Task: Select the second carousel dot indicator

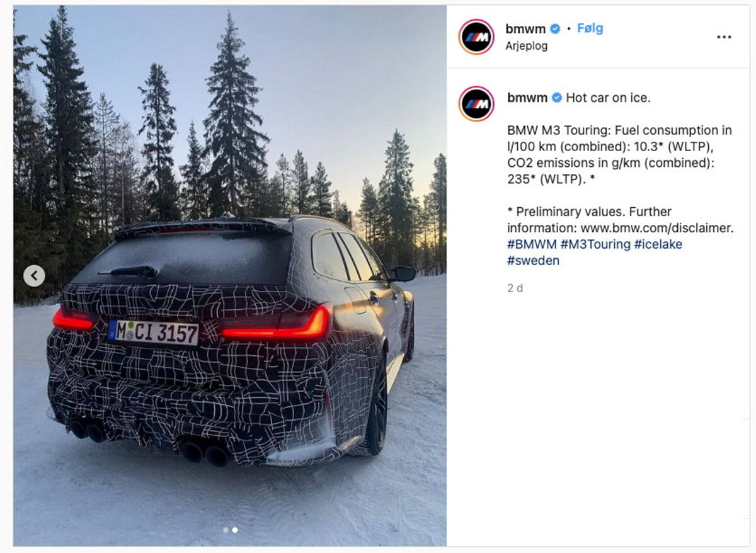Action: point(235,530)
